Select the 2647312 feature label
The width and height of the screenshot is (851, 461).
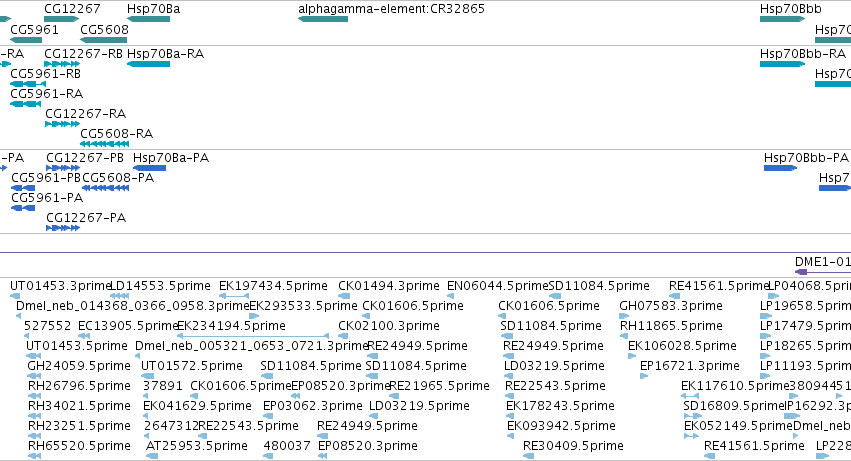point(171,426)
